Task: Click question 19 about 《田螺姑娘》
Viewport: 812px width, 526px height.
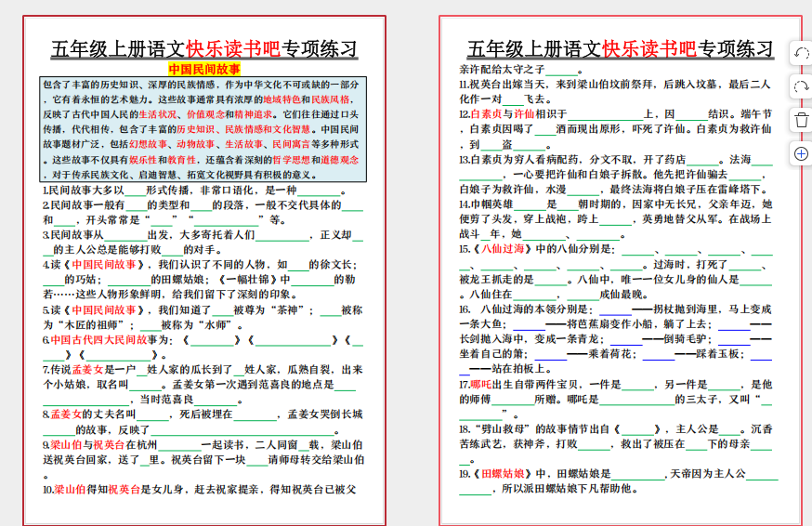Action: pos(615,480)
